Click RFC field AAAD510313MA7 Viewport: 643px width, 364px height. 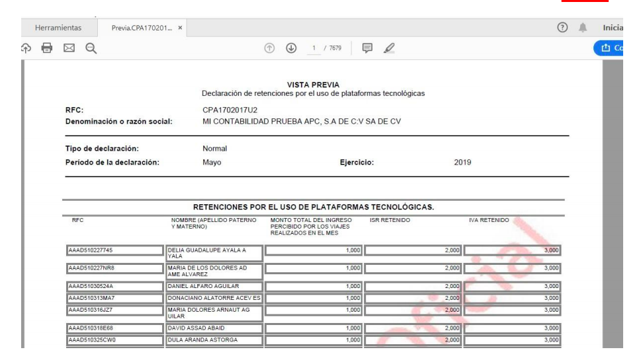click(114, 298)
